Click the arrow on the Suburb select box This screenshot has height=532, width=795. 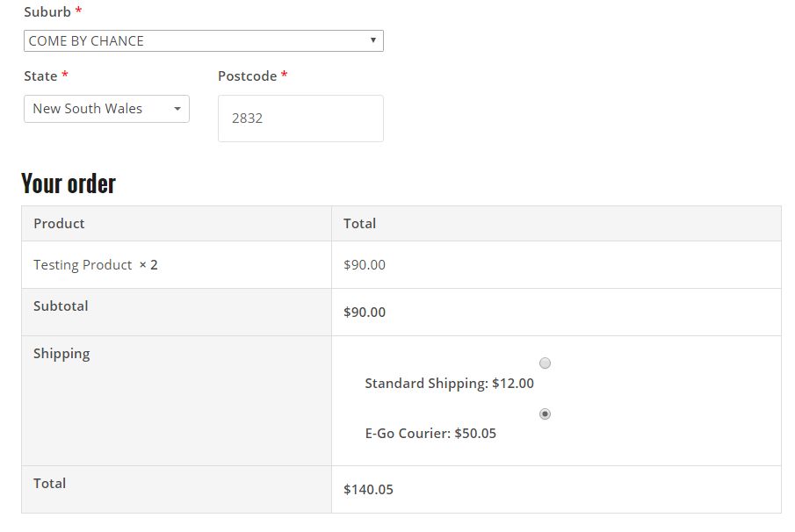(x=373, y=40)
